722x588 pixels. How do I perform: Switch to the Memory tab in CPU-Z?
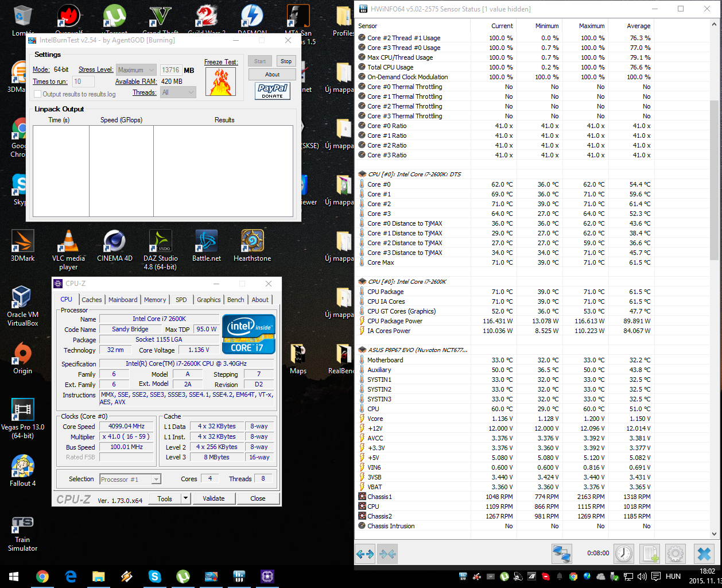click(x=155, y=300)
